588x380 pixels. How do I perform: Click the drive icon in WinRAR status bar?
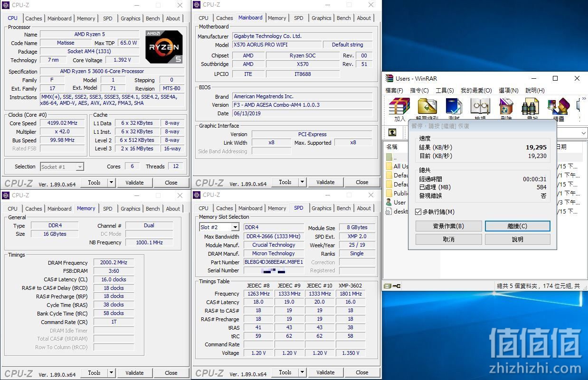click(388, 286)
